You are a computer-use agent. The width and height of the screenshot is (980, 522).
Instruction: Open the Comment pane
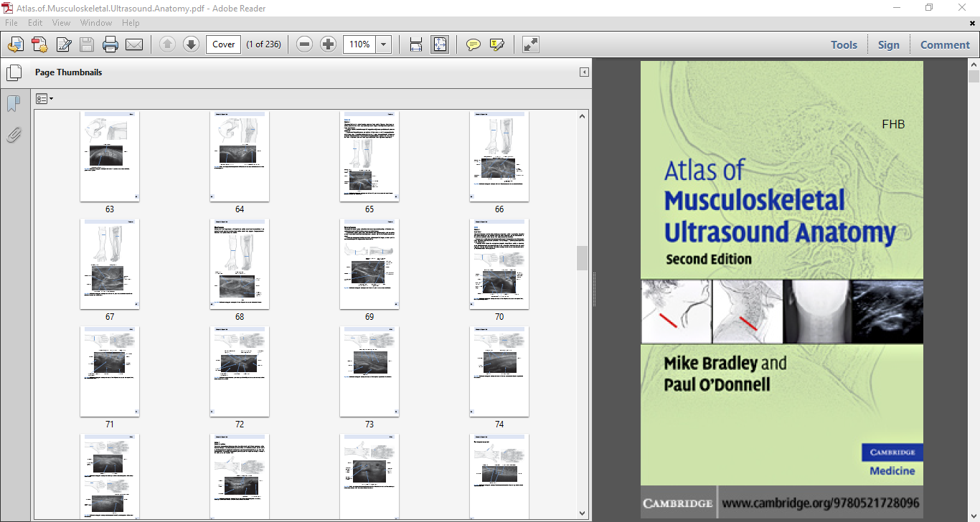[x=945, y=44]
